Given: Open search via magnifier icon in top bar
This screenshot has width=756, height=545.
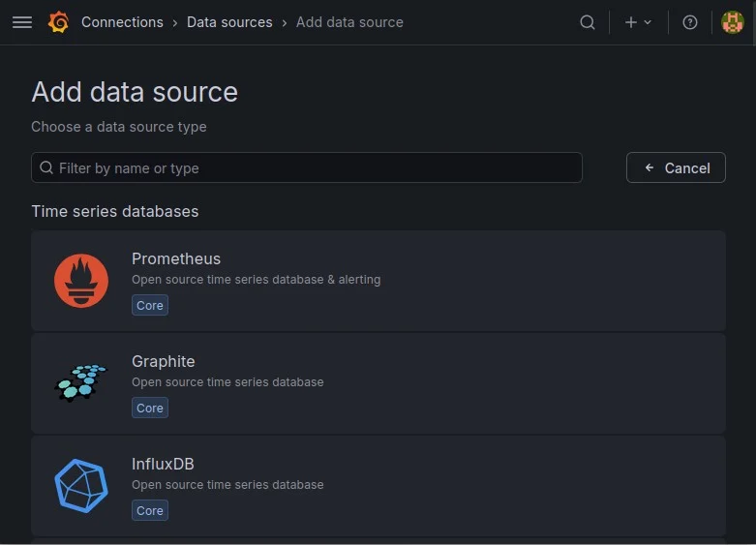Looking at the screenshot, I should (x=588, y=22).
